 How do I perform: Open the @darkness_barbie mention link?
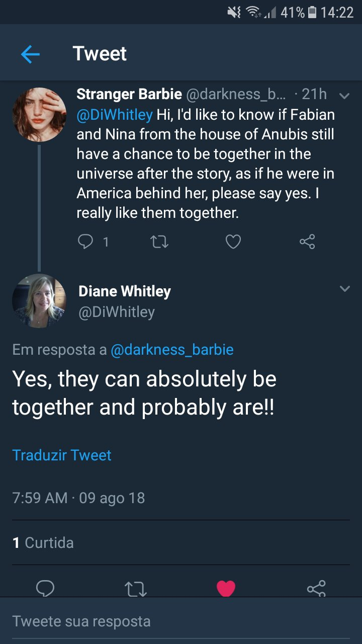(172, 350)
